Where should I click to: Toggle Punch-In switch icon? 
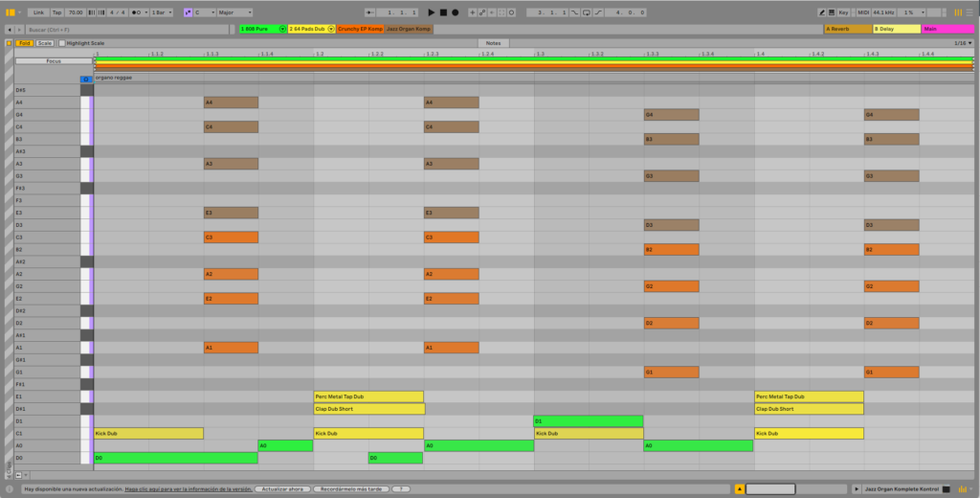click(575, 12)
